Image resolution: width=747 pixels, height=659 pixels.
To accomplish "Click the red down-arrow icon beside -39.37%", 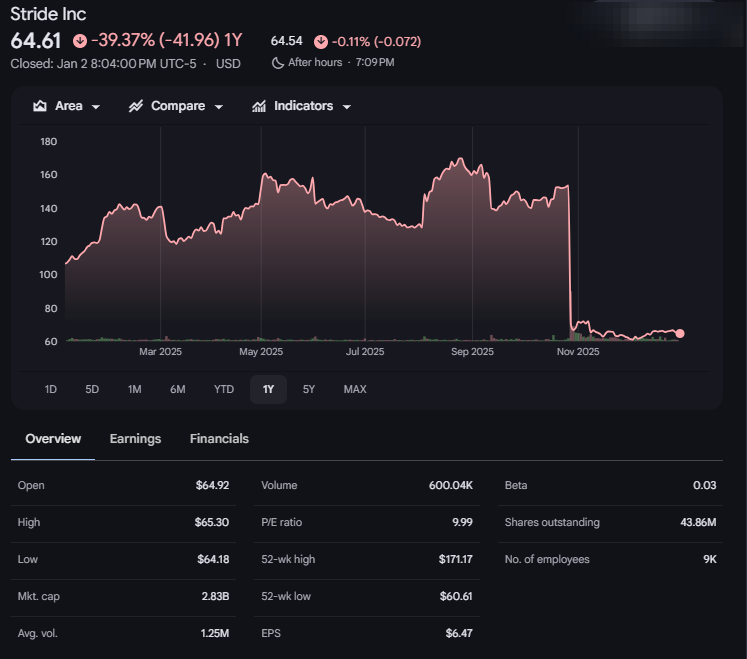I will (x=80, y=41).
